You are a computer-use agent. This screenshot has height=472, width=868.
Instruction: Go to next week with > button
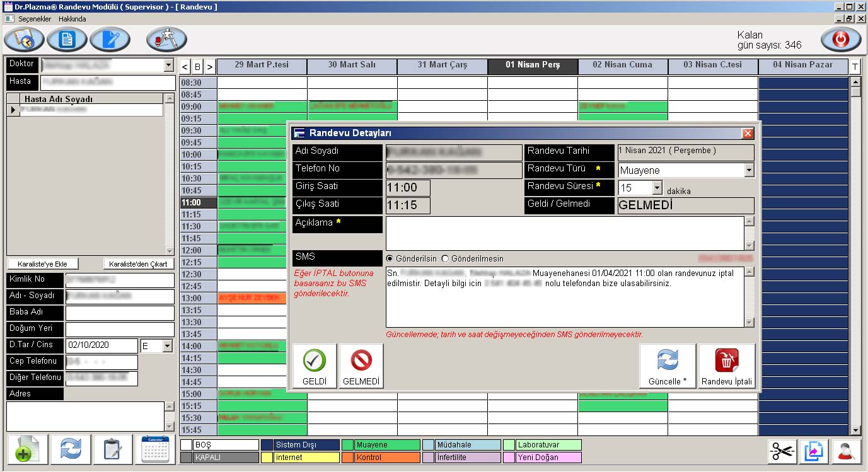pyautogui.click(x=210, y=67)
